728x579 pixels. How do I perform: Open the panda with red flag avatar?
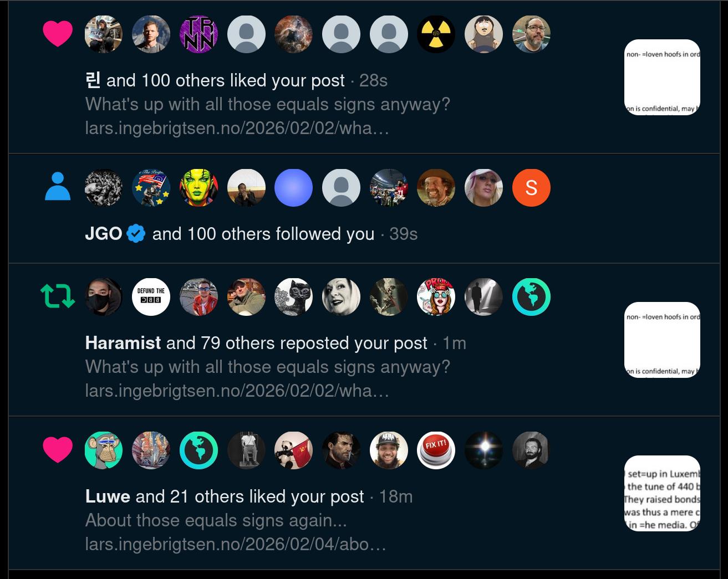click(293, 450)
